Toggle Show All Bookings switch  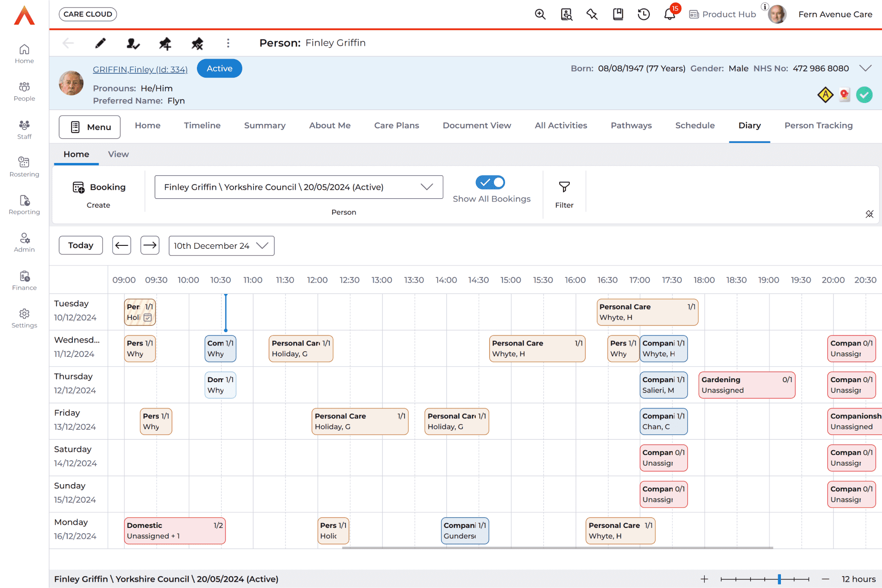click(x=490, y=182)
